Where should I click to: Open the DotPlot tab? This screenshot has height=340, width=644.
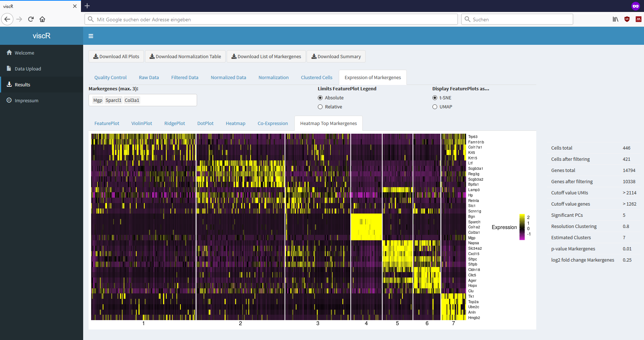[x=205, y=123]
